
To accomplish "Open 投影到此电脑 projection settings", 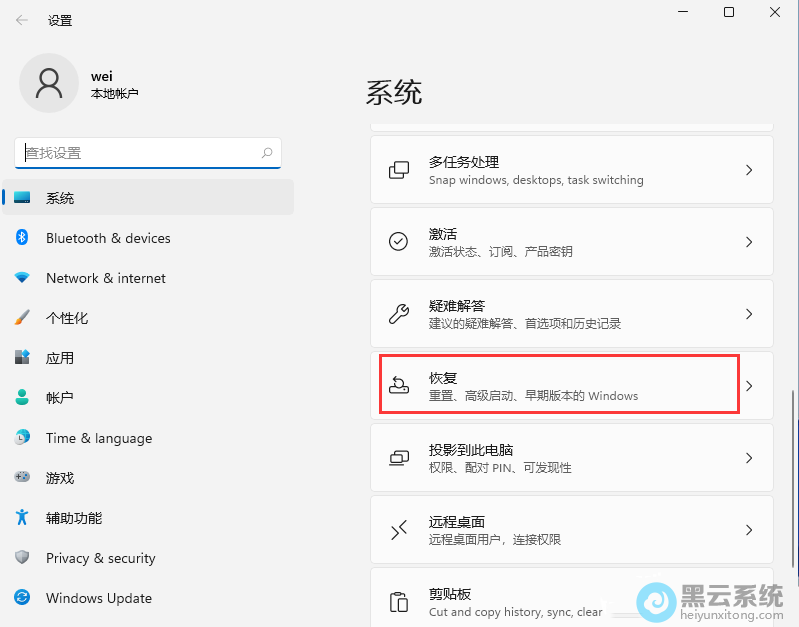I will tap(571, 458).
